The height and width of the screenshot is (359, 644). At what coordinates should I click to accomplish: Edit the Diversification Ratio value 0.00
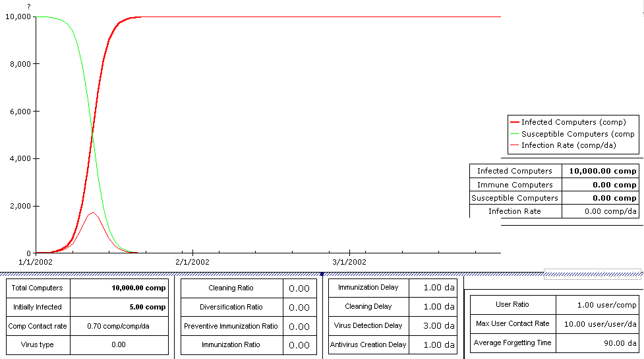[x=299, y=307]
